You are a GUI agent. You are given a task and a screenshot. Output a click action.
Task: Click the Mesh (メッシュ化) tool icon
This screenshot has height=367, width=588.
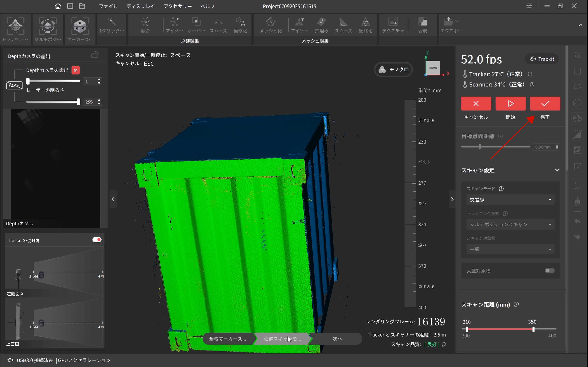(x=271, y=22)
